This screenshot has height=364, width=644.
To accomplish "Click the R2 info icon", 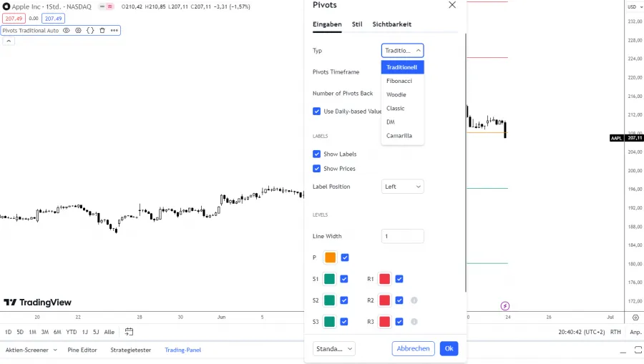I will pos(414,300).
